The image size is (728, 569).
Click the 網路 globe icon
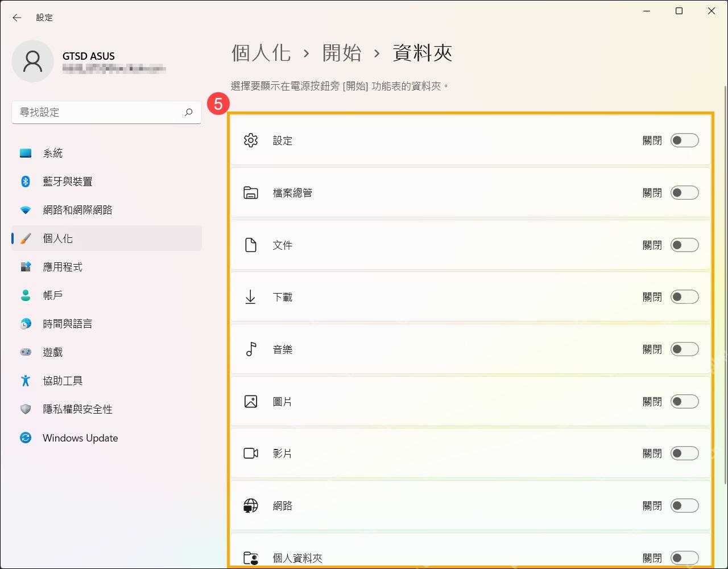click(x=251, y=506)
